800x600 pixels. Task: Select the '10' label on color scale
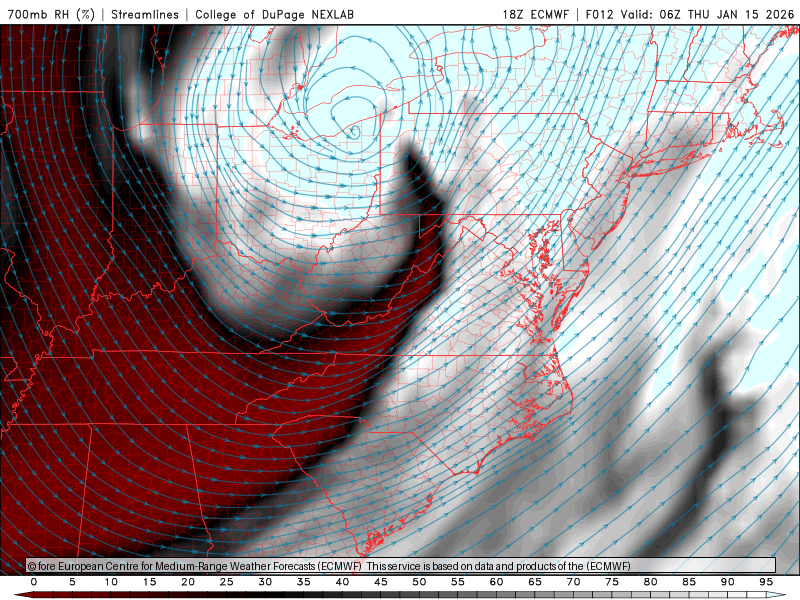click(111, 582)
